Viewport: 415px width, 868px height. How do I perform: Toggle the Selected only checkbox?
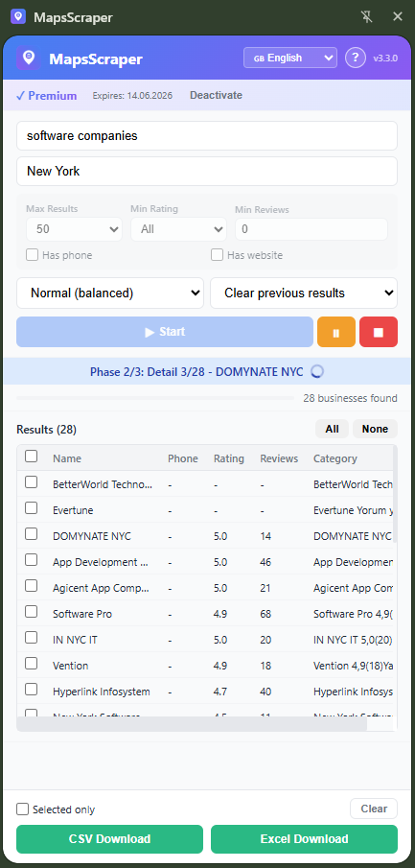click(x=22, y=809)
